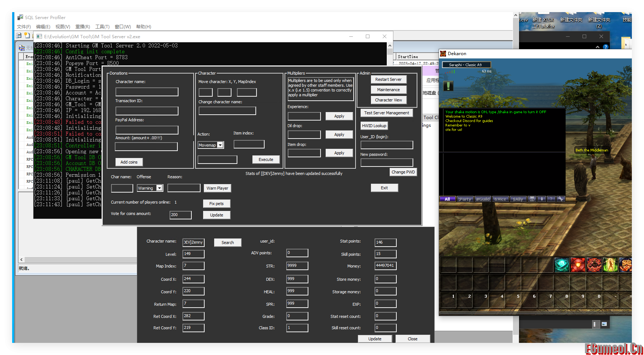Click the question mark help icon in chat bar

pyautogui.click(x=551, y=199)
